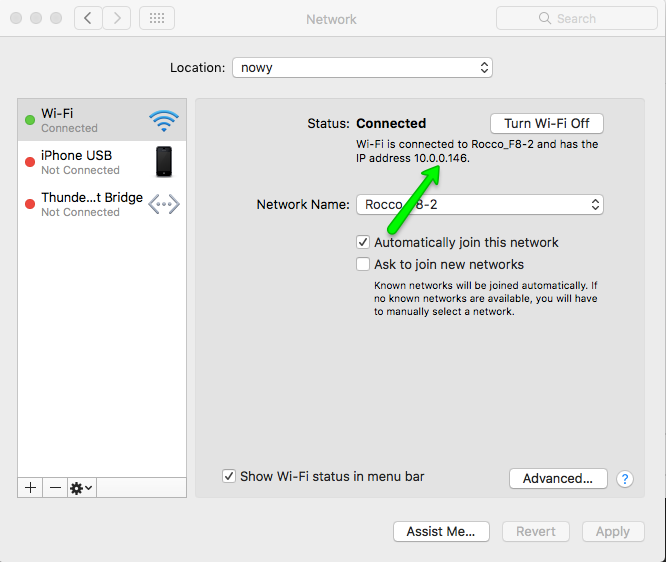Select the Thunderbolt Bridge service
This screenshot has height=562, width=666.
click(102, 204)
